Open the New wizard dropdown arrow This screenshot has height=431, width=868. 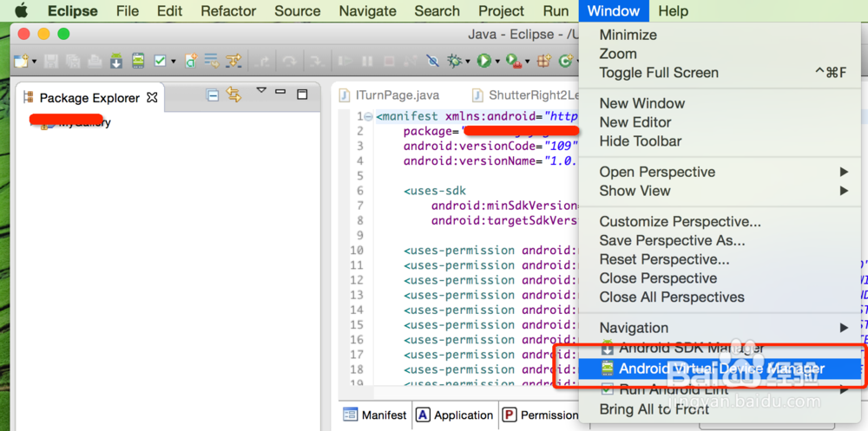pyautogui.click(x=35, y=62)
